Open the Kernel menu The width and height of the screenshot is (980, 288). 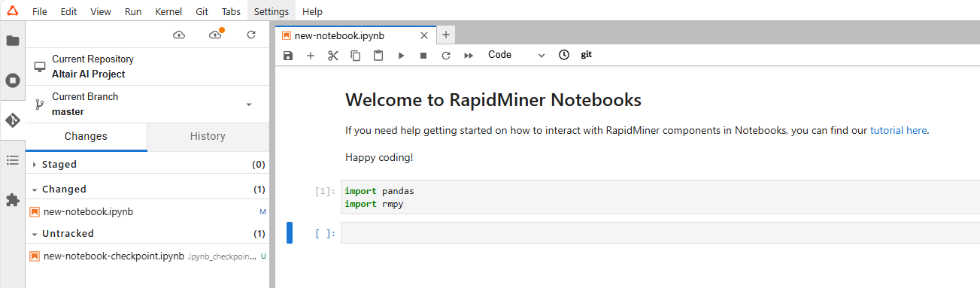[x=168, y=12]
